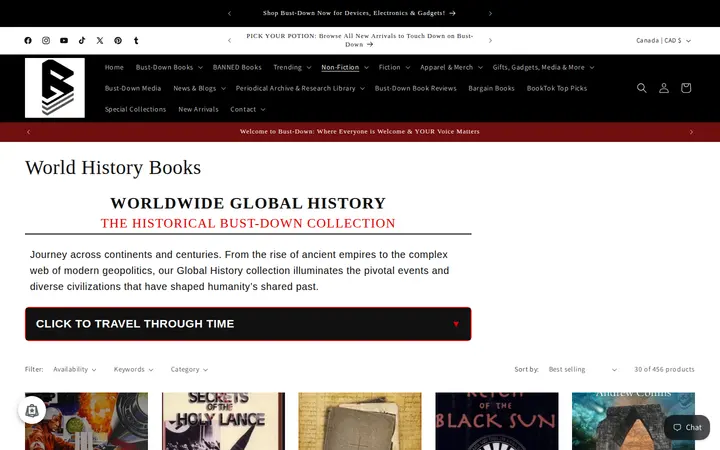720x450 pixels.
Task: Open the Best selling sort dropdown
Action: [583, 369]
